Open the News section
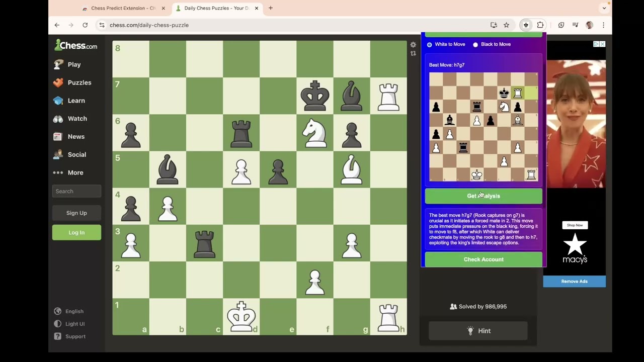644x362 pixels. (69, 137)
